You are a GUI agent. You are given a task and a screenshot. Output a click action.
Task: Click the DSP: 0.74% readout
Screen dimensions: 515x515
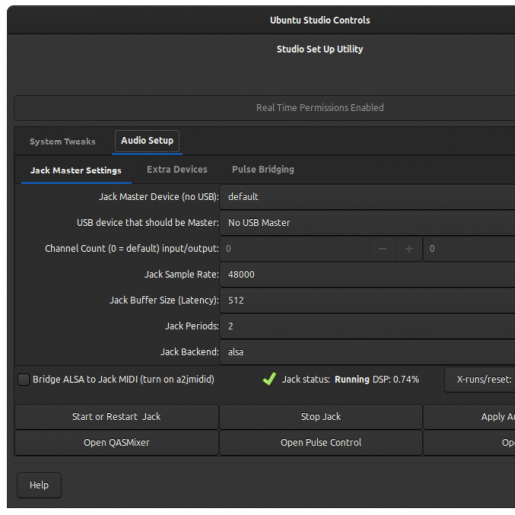click(395, 380)
